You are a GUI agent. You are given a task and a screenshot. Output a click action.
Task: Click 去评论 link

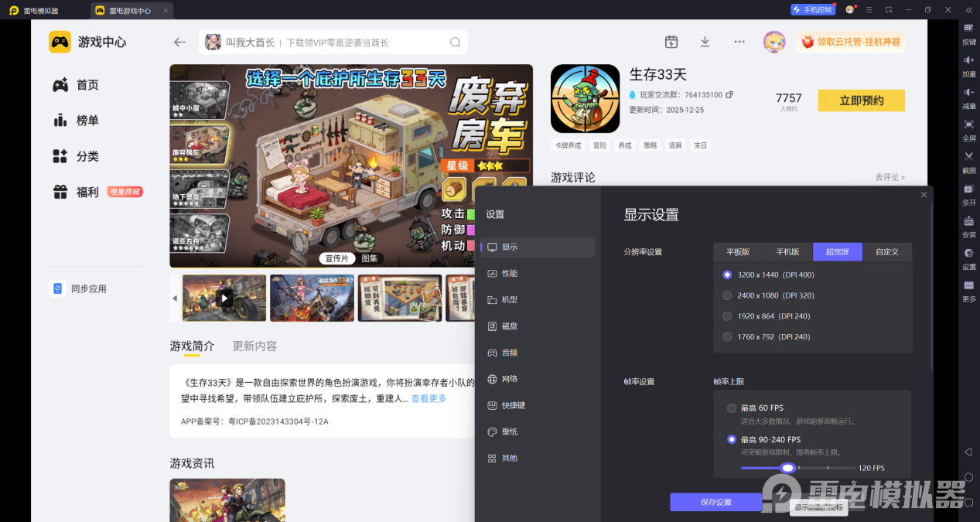(890, 177)
